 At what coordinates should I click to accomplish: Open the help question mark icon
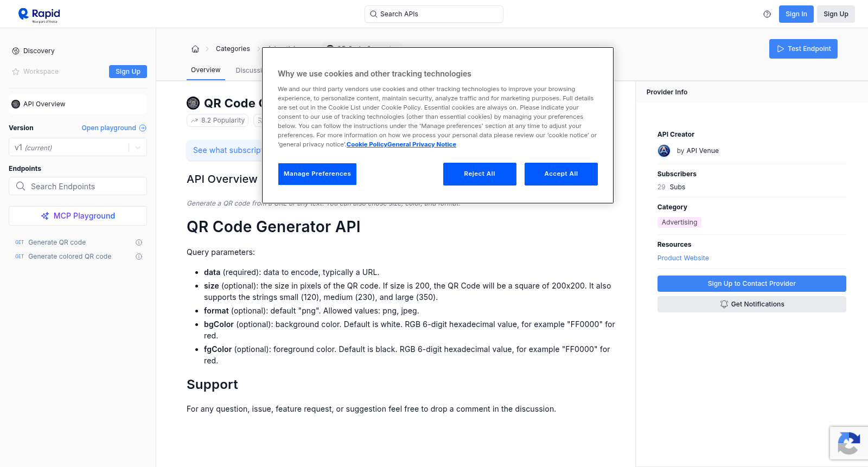tap(767, 14)
